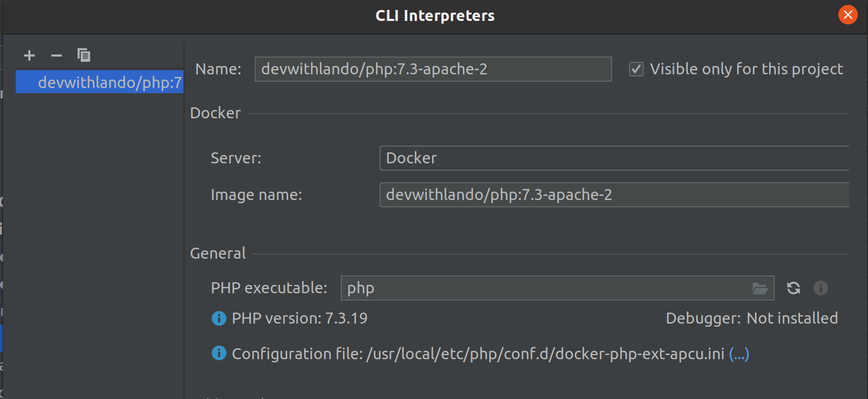Open the Docker Server dropdown

click(x=614, y=158)
